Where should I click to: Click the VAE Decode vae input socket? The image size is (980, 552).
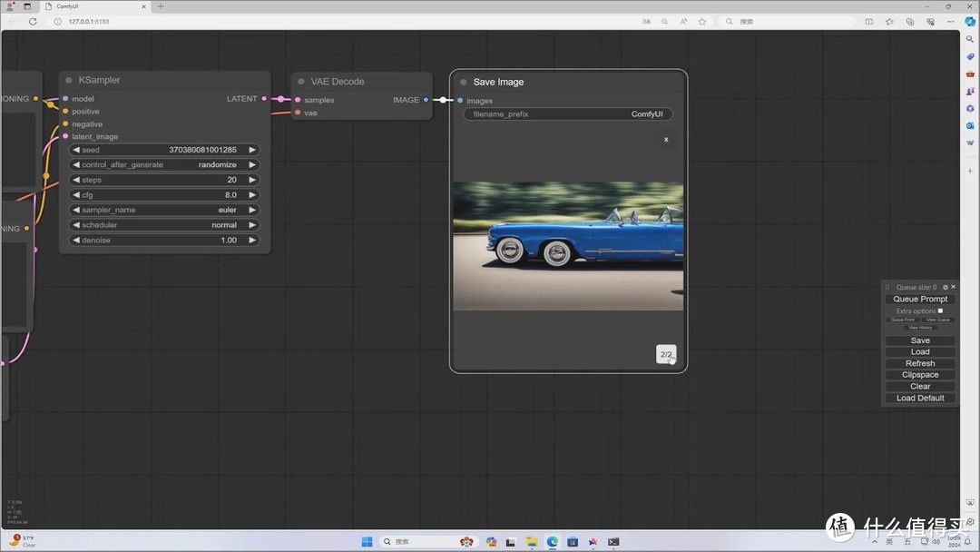[x=299, y=113]
